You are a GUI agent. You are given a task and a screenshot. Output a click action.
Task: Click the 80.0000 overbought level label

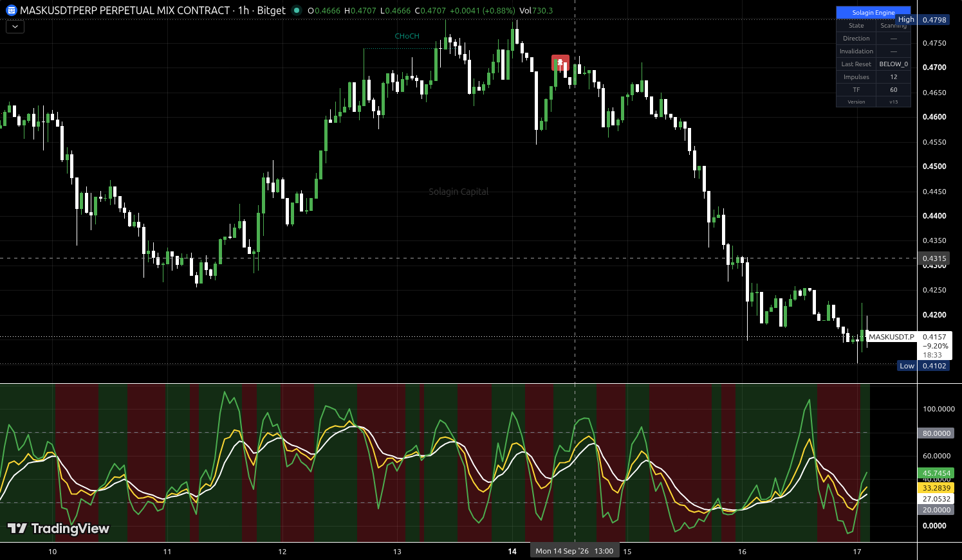point(936,433)
